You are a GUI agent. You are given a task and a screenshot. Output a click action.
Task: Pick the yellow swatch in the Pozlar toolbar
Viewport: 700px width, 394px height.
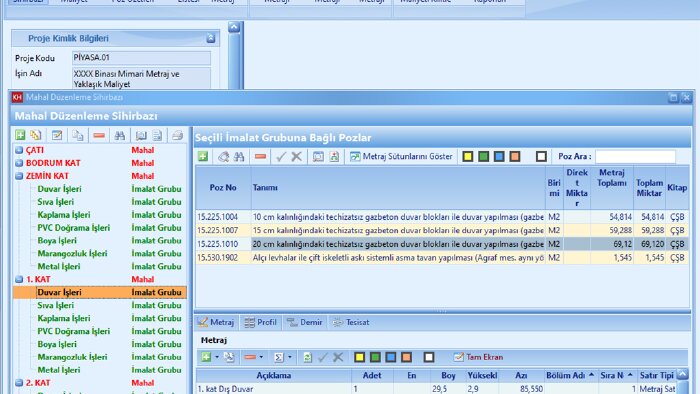[x=467, y=157]
